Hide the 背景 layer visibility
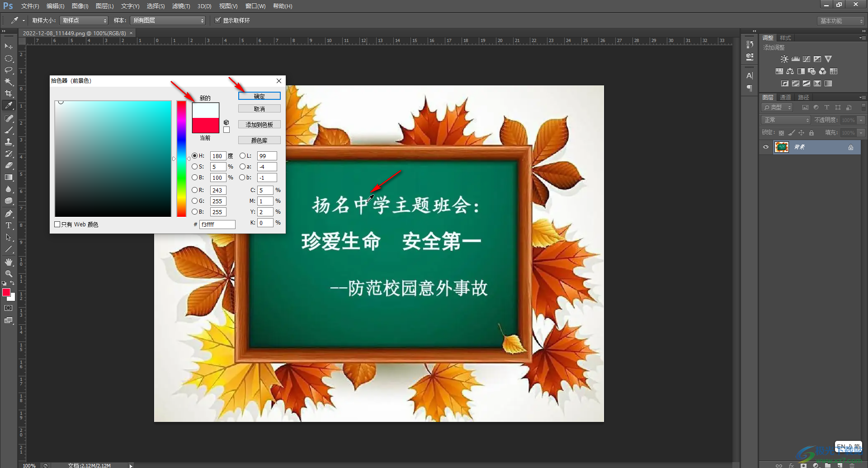 (766, 147)
